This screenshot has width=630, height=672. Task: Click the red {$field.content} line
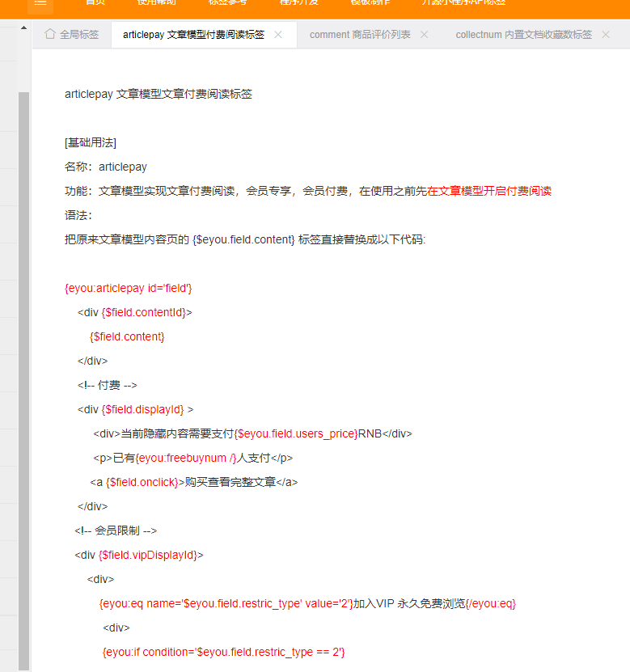[x=127, y=337]
